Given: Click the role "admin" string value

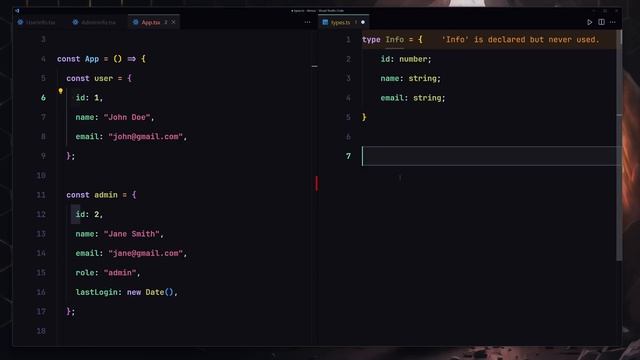Looking at the screenshot, I should point(120,273).
